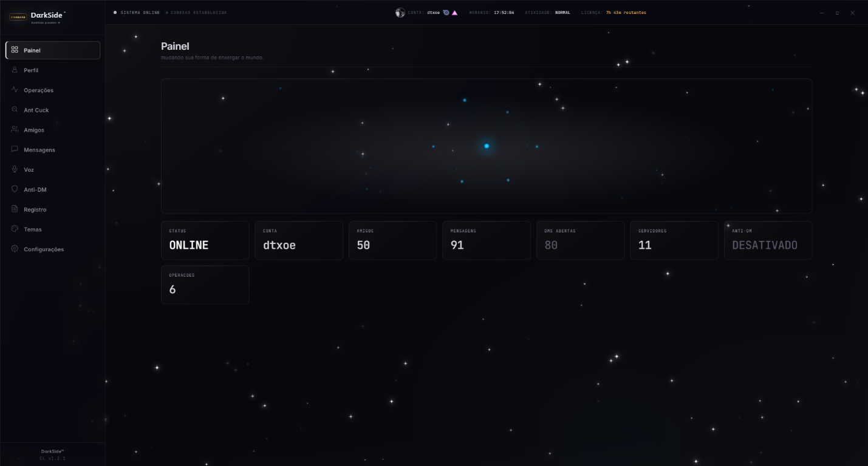Click the Operações pulse icon
Screen dimensions: 868x466
[15, 90]
